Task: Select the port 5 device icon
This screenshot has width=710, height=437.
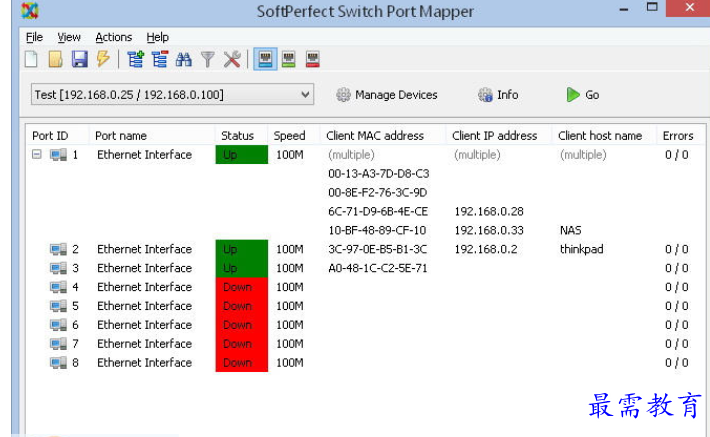Action: point(58,306)
